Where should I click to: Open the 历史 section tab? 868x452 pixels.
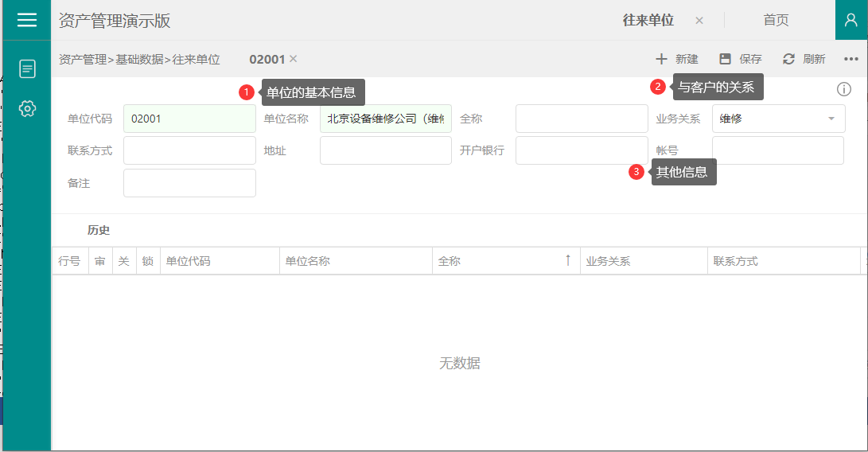pyautogui.click(x=99, y=230)
